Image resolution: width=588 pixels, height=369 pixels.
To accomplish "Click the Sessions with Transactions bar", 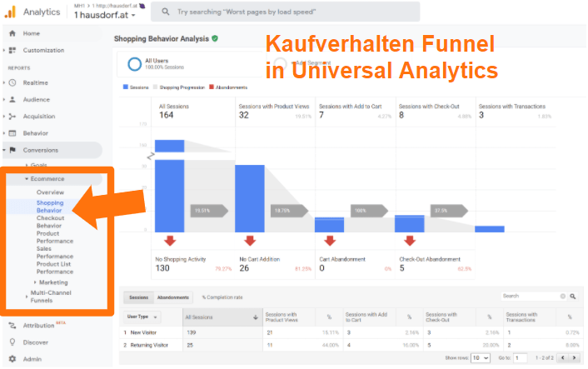I will coord(490,229).
